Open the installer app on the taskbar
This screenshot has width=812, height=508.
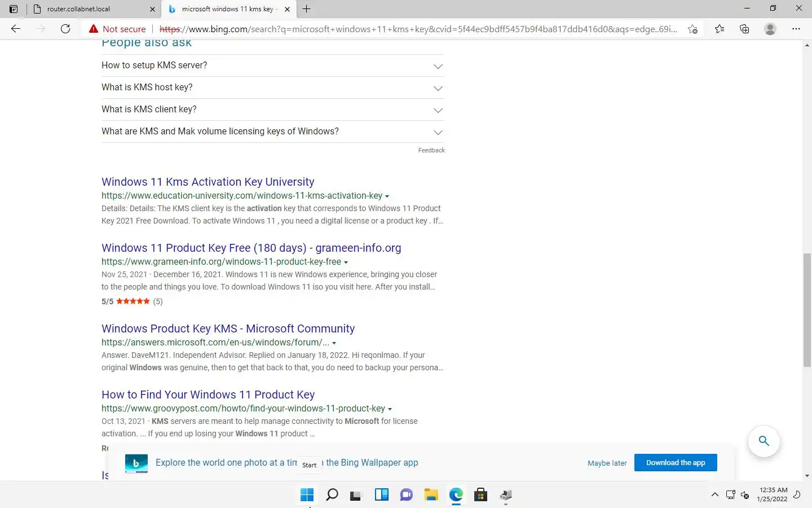506,495
